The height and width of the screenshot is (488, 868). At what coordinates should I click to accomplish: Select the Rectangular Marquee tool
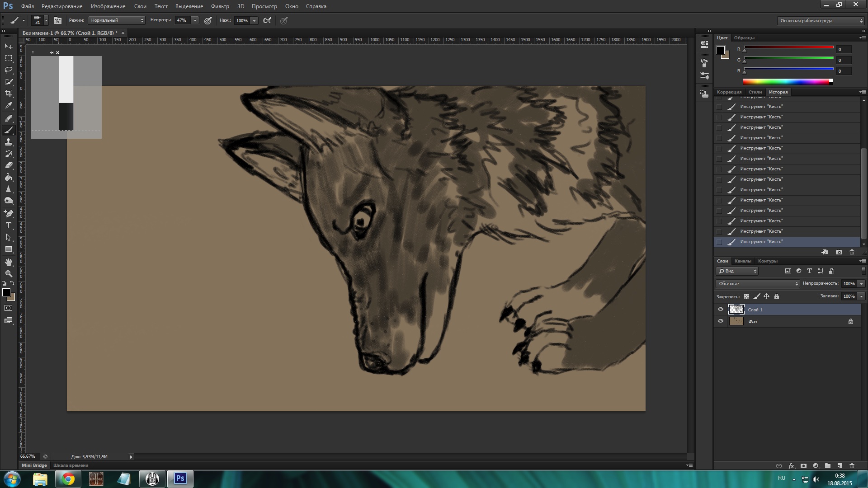8,58
